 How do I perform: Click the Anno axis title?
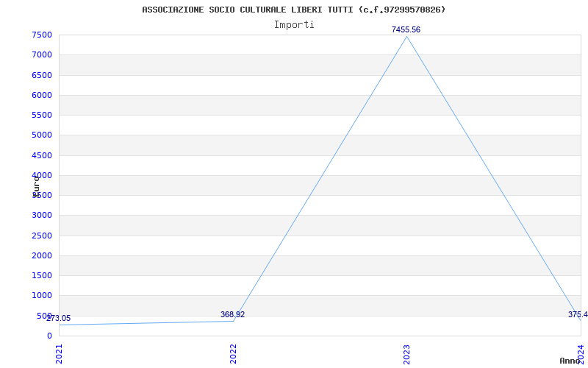570,361
